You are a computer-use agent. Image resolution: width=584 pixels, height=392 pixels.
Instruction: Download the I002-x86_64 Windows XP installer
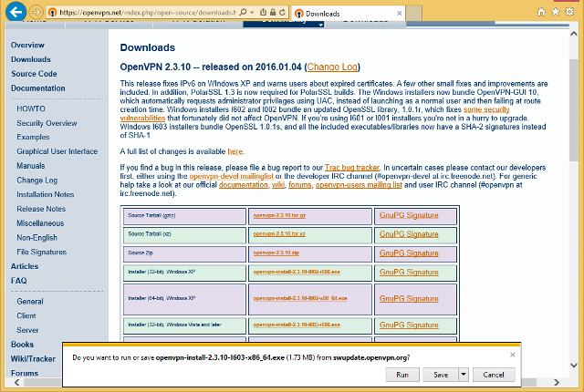tap(300, 299)
